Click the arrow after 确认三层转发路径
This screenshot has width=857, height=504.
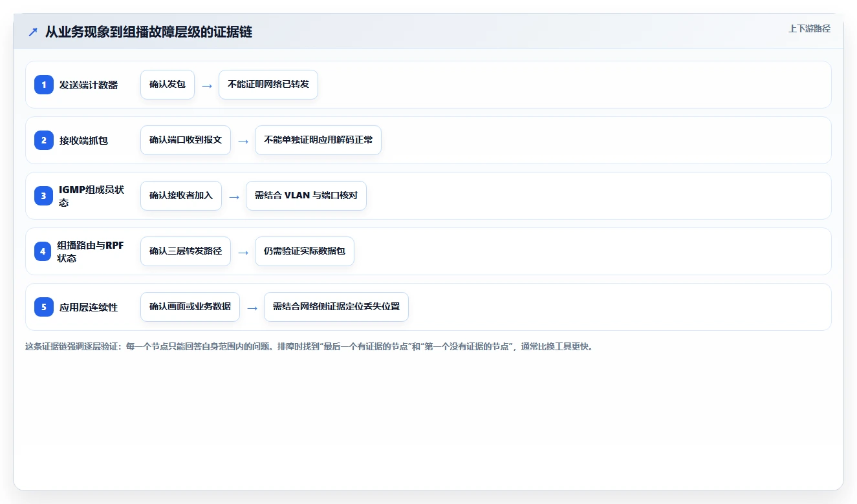243,252
